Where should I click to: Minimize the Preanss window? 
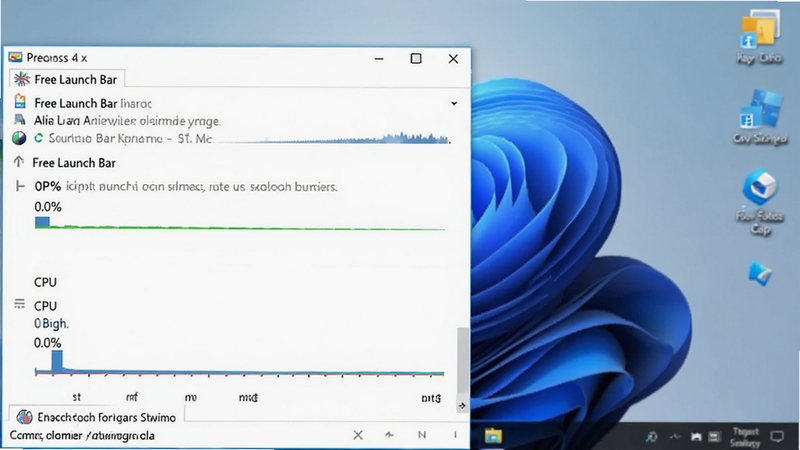coord(379,59)
